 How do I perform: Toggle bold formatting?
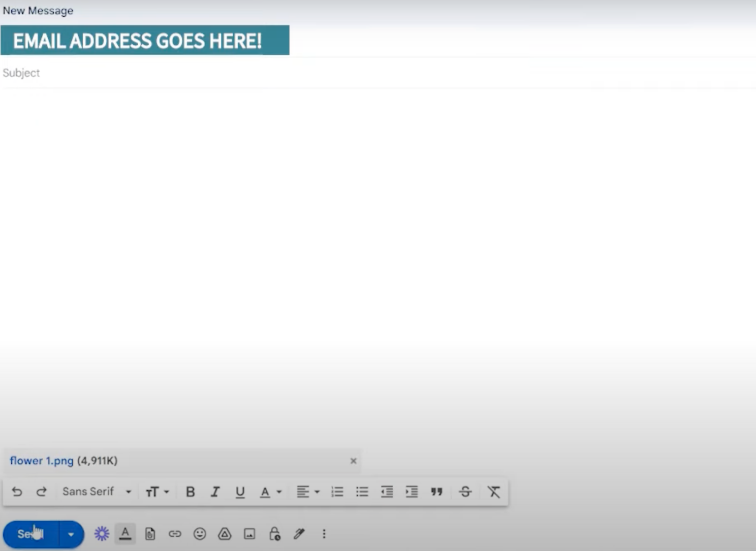pyautogui.click(x=190, y=491)
